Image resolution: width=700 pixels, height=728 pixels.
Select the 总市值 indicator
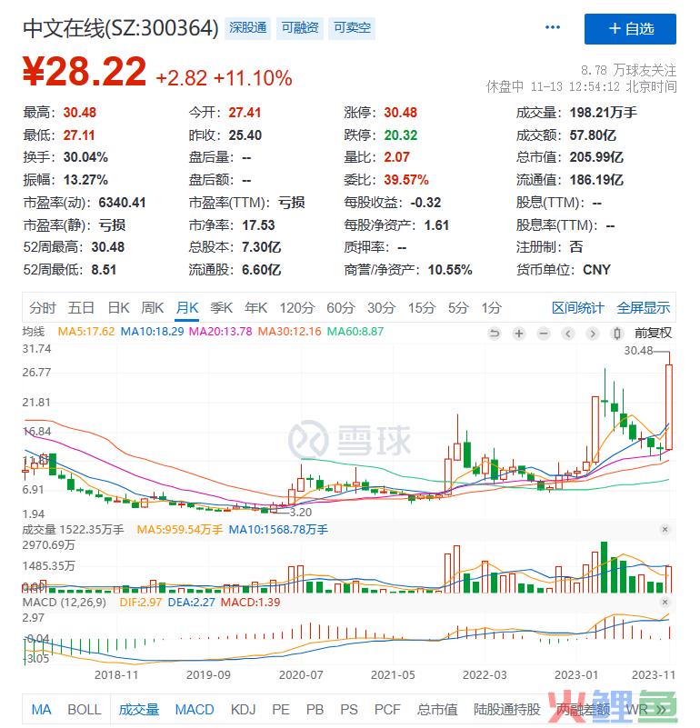[x=437, y=710]
